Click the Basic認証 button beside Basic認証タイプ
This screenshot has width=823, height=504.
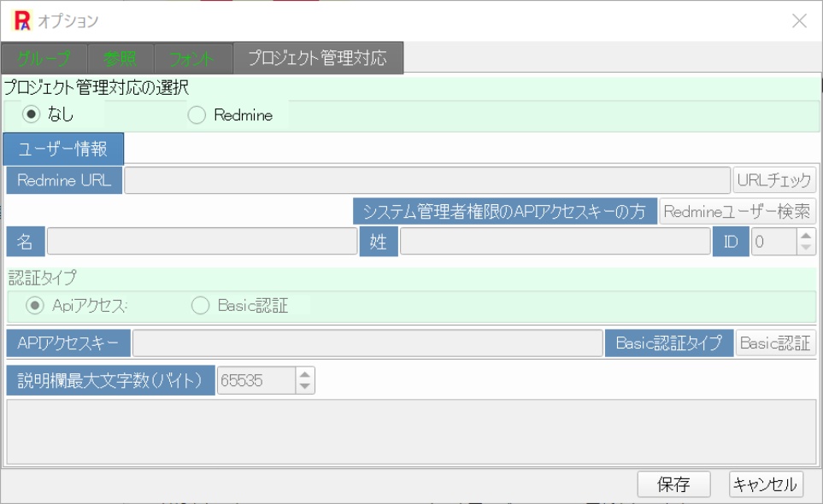point(775,343)
